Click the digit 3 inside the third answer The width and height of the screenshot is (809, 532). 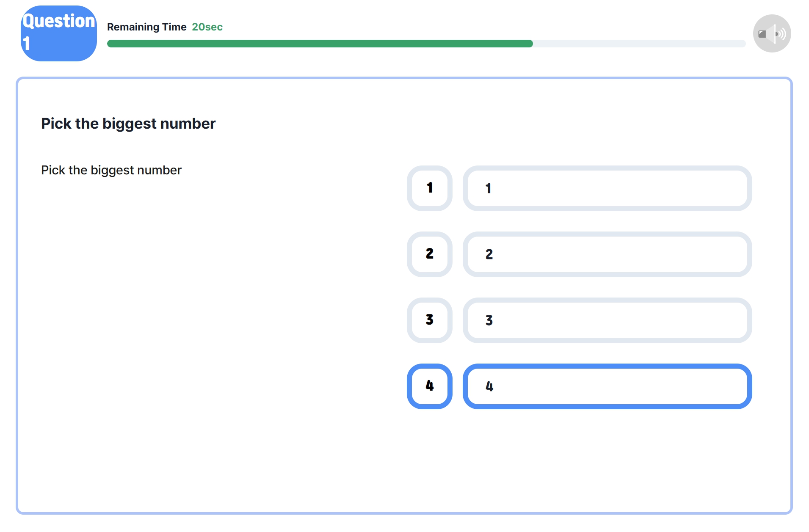click(x=489, y=320)
